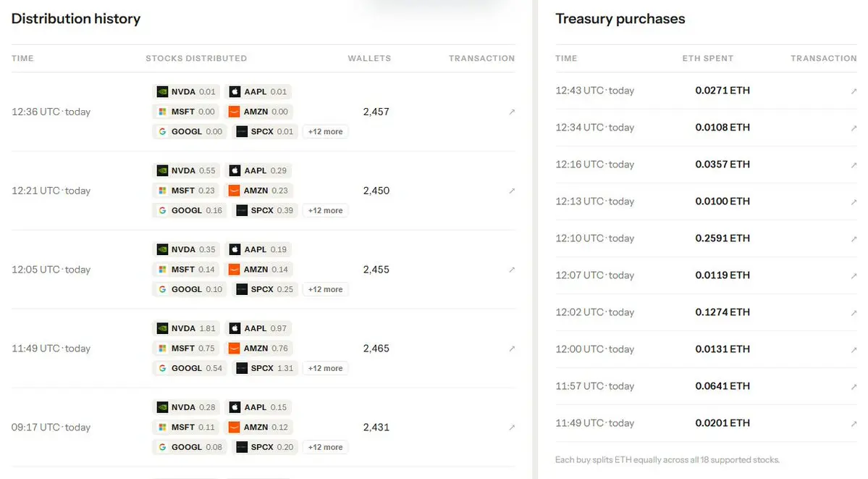868x479 pixels.
Task: Click the ETH Spent column header
Action: click(x=707, y=58)
